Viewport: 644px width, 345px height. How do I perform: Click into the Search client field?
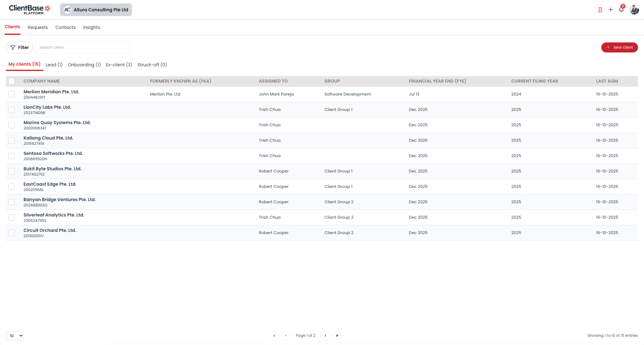[x=83, y=47]
